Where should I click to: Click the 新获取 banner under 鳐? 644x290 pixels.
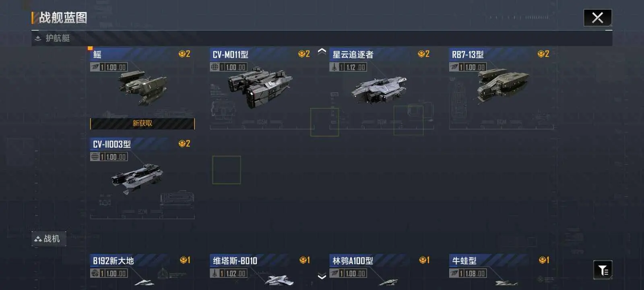pyautogui.click(x=142, y=123)
